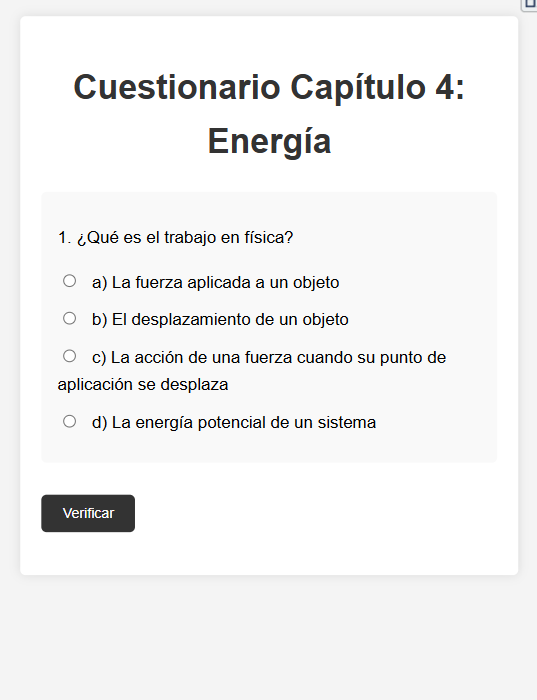Image resolution: width=537 pixels, height=700 pixels.
Task: Click the partially visible icon at top-right corner
Action: [x=530, y=4]
